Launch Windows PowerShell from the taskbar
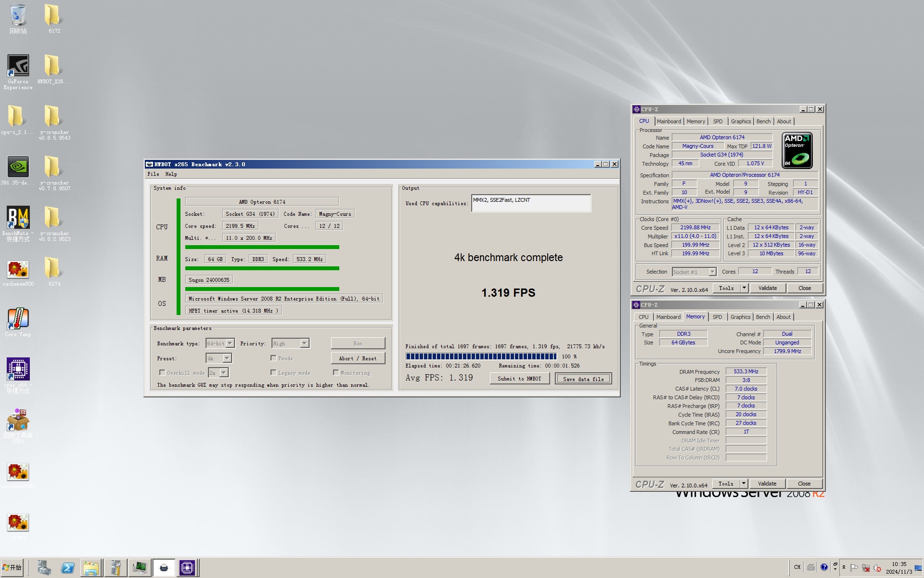Image resolution: width=924 pixels, height=578 pixels. (68, 568)
